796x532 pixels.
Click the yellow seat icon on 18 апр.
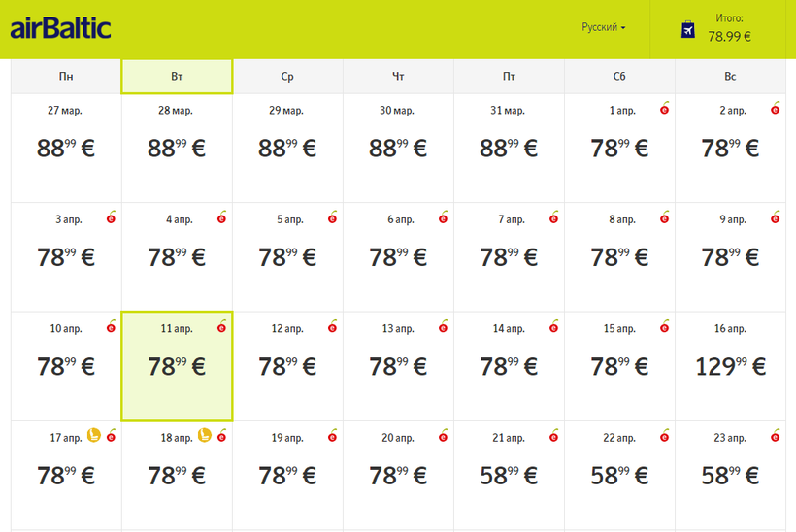205,435
